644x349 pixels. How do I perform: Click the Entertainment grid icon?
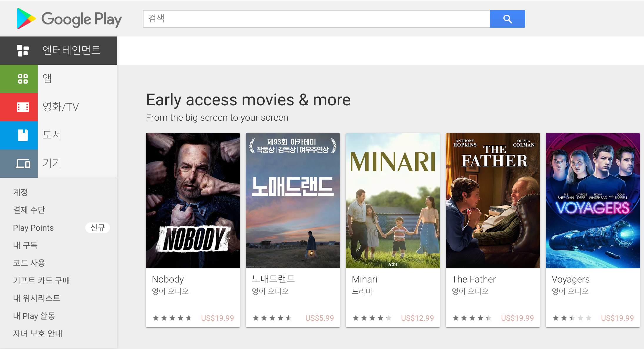pos(23,51)
